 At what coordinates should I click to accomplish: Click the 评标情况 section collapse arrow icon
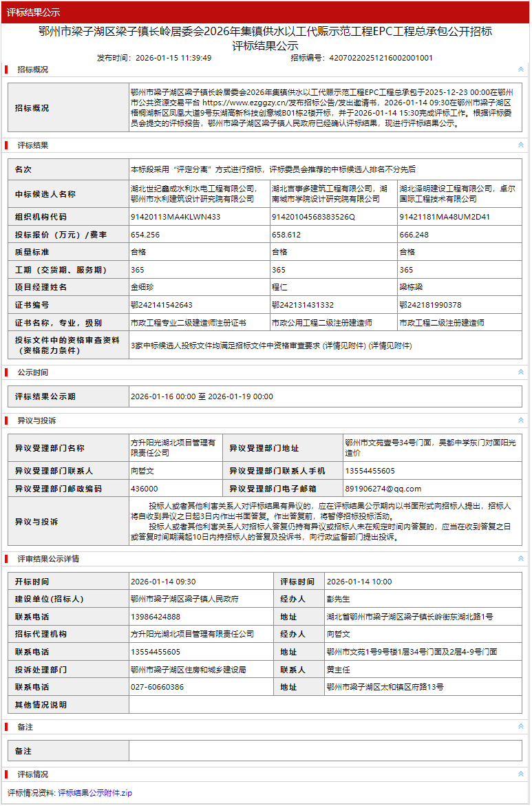(521, 774)
